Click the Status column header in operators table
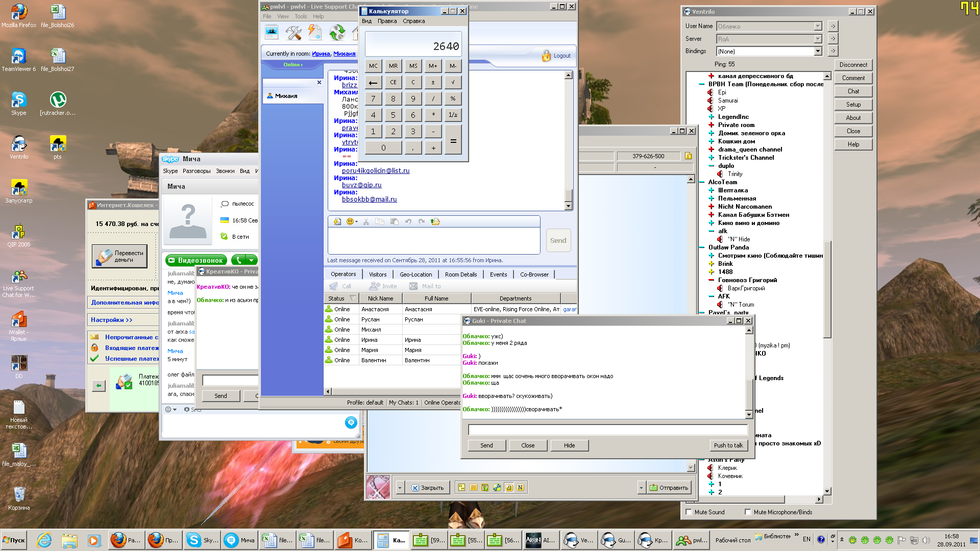 tap(341, 298)
